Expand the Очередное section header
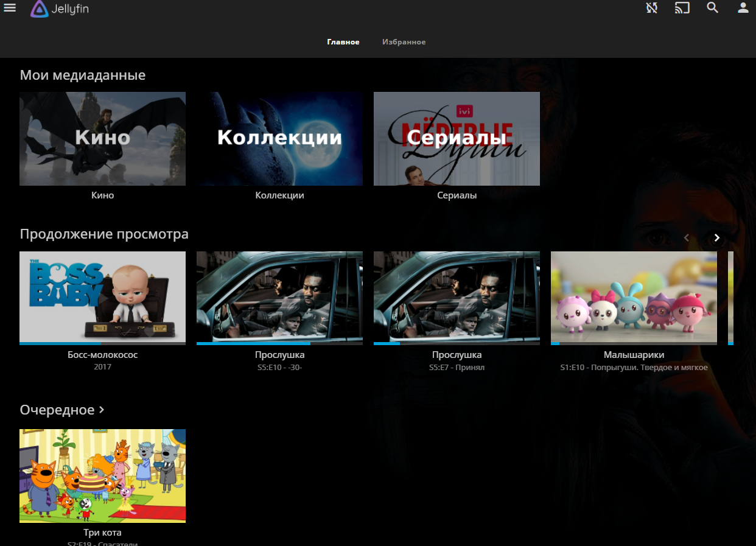The width and height of the screenshot is (756, 546). (62, 410)
